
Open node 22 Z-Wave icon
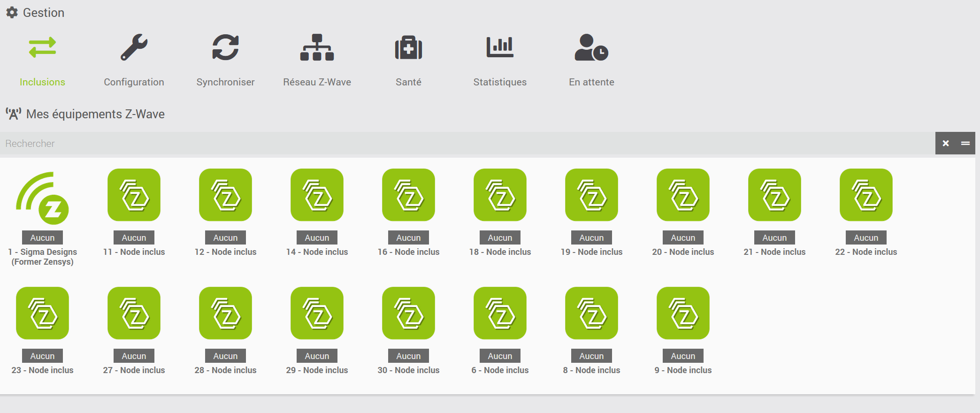point(866,195)
